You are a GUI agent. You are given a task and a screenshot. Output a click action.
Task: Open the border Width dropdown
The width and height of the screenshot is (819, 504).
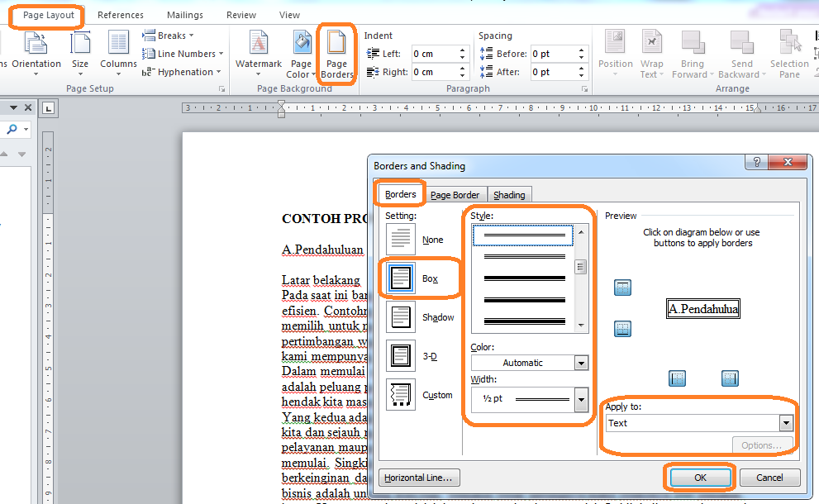pyautogui.click(x=581, y=400)
